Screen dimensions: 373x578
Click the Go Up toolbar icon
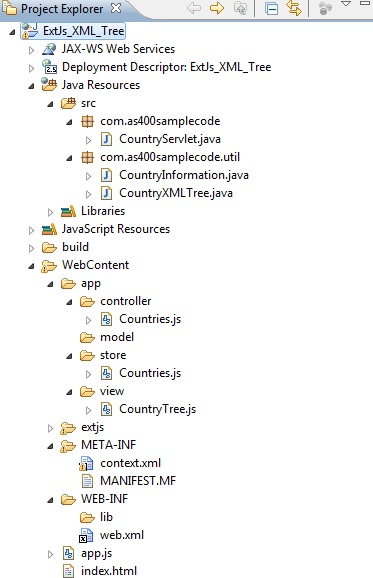(240, 8)
